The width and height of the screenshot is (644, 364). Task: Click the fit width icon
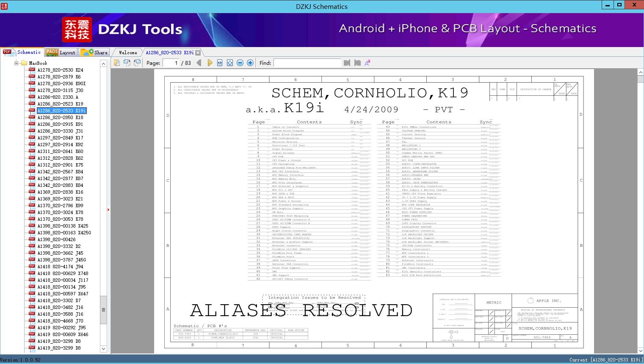coord(220,63)
